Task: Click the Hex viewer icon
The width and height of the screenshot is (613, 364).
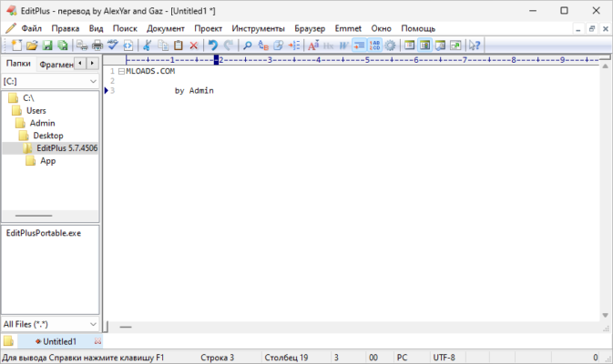Action: pos(329,45)
